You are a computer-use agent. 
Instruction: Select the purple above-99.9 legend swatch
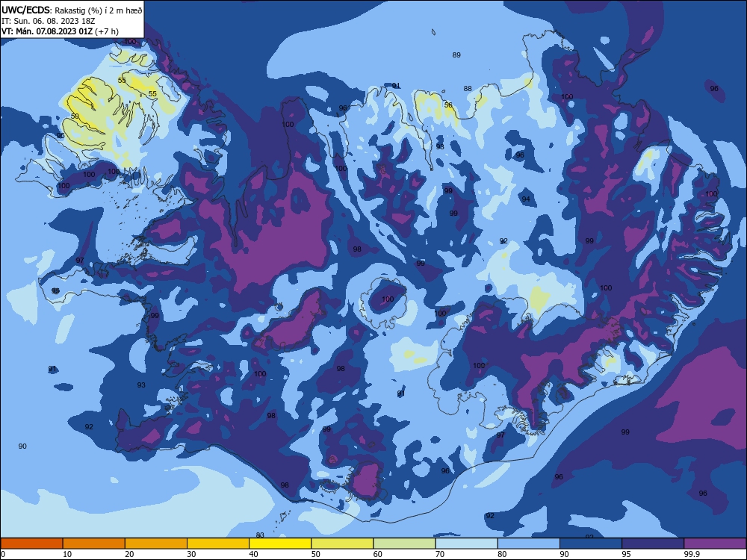point(715,544)
